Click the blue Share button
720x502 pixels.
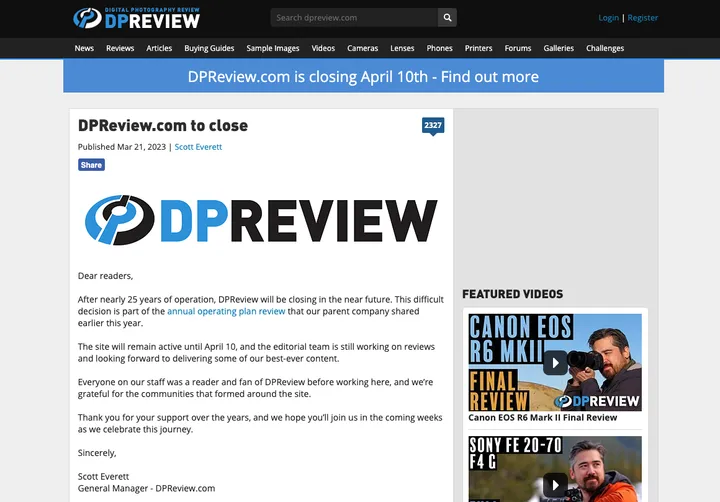[x=91, y=165]
